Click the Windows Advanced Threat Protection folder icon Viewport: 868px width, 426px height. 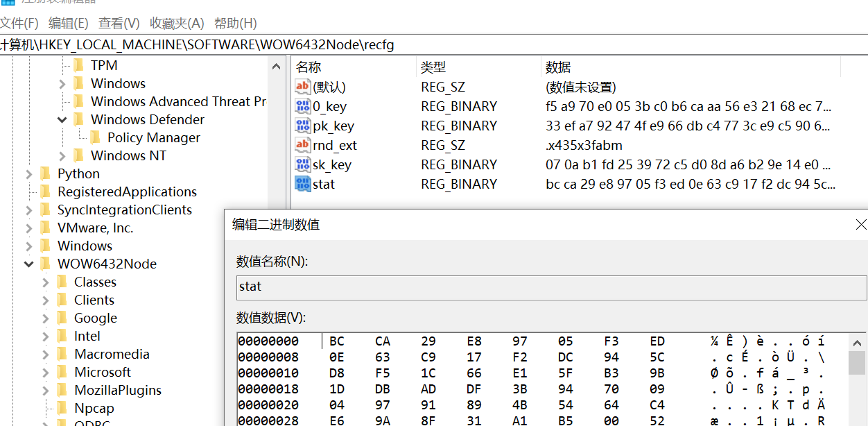[78, 101]
